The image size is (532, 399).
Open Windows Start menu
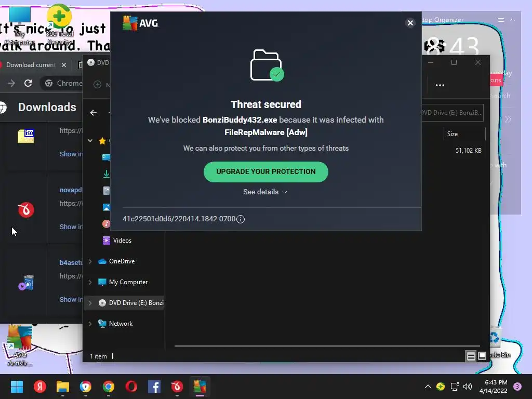point(17,387)
